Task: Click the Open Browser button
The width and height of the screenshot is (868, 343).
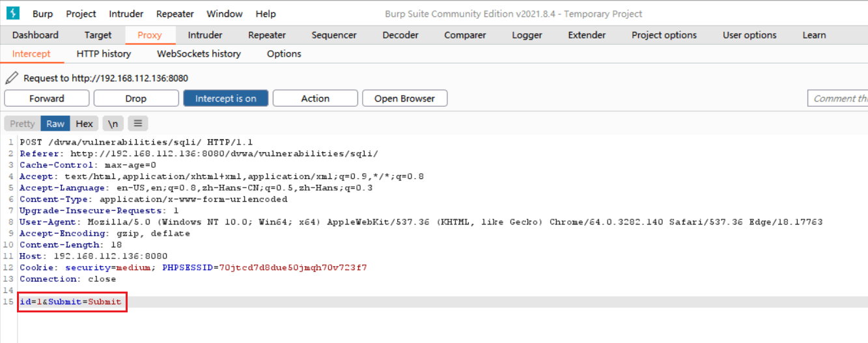Action: click(x=404, y=98)
